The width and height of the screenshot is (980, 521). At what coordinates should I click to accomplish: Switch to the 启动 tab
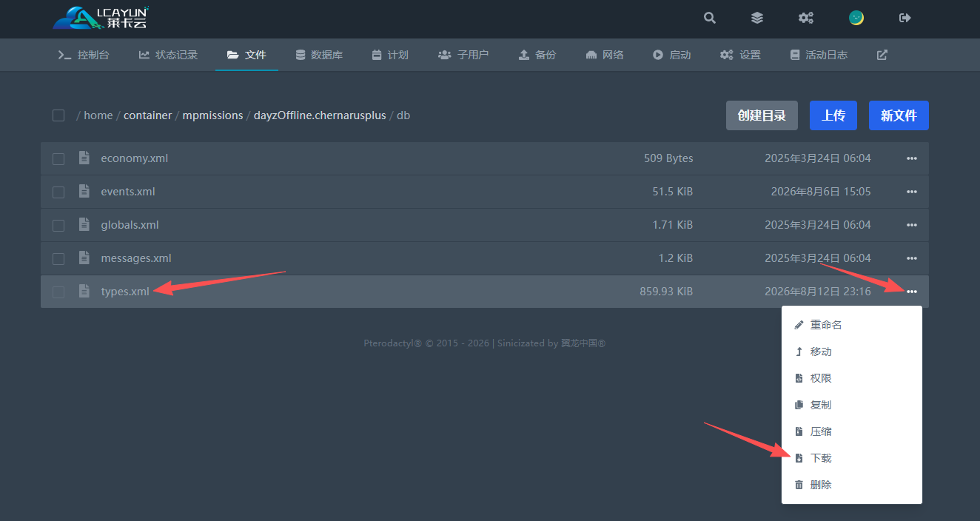tap(672, 55)
